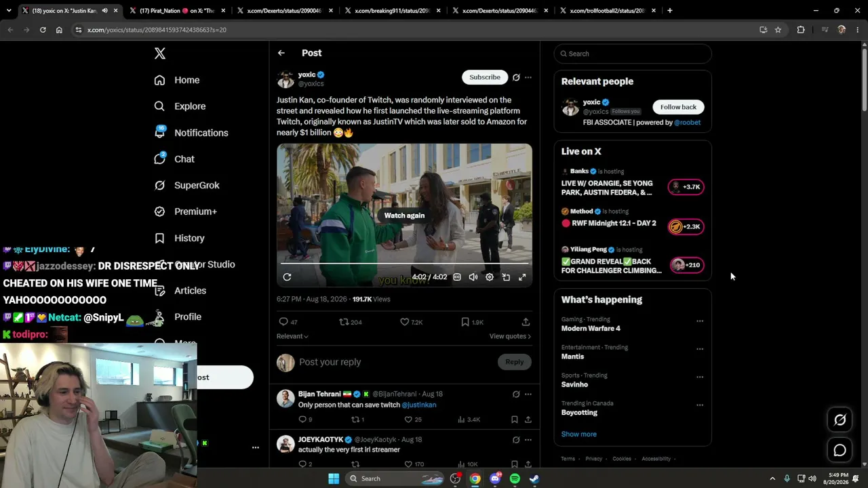Open Grok icon beside Subscribe button
868x488 pixels.
point(516,77)
